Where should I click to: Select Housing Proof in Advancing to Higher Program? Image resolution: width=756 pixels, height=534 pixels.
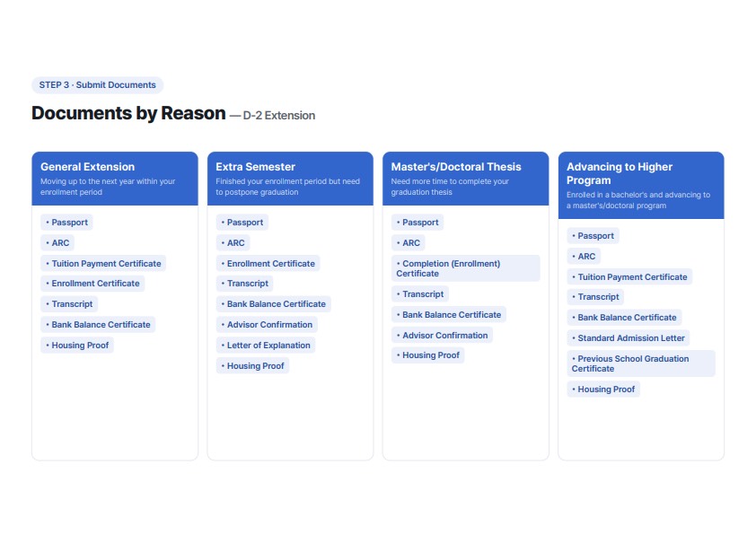coord(603,389)
